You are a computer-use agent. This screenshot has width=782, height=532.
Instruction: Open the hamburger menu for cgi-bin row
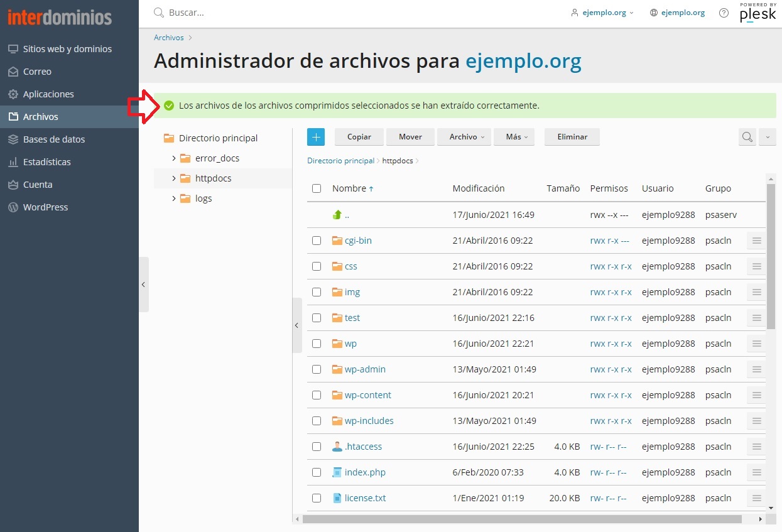(x=756, y=241)
